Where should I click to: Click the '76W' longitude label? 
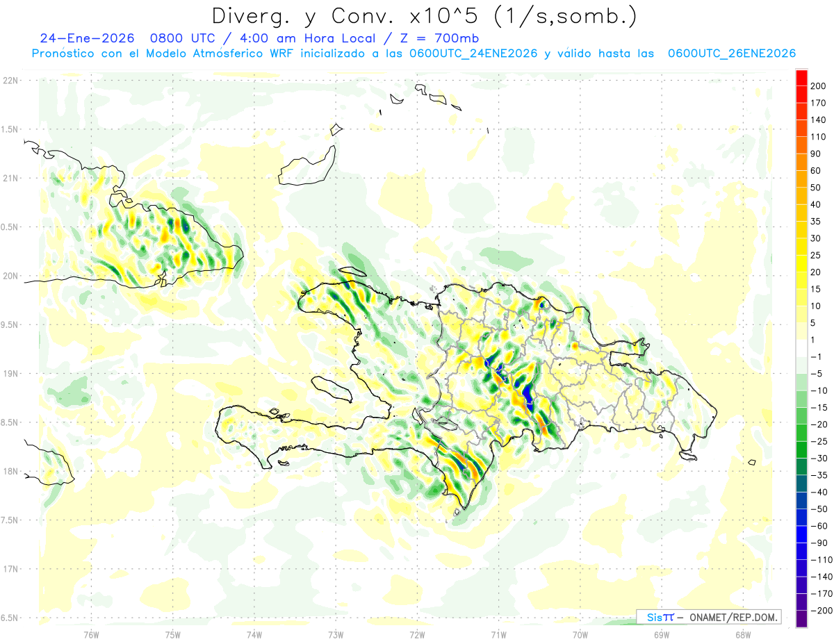pos(91,634)
